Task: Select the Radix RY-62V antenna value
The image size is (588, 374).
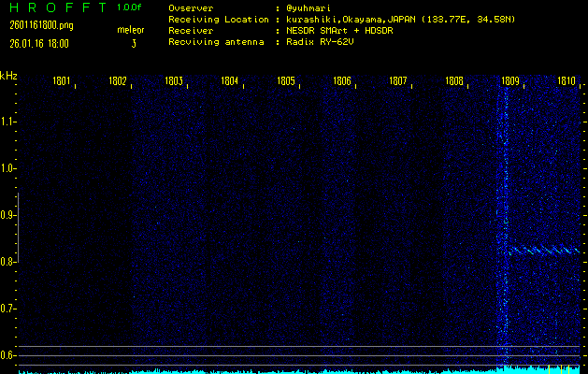Action: 320,42
